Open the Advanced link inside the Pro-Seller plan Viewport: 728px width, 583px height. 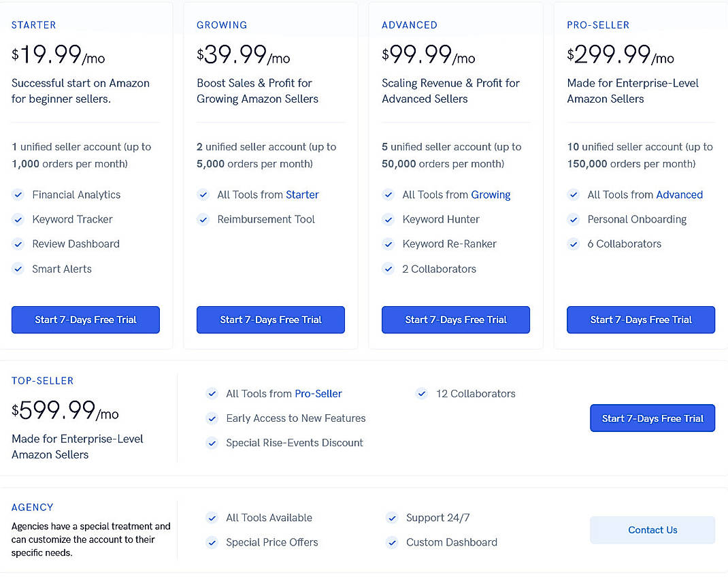point(679,195)
